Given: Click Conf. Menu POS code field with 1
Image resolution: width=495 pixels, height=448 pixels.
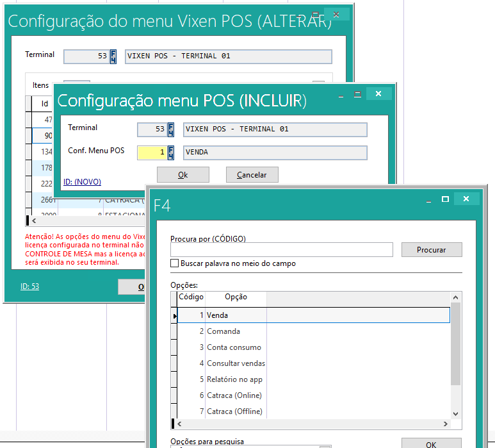Looking at the screenshot, I should tap(152, 153).
